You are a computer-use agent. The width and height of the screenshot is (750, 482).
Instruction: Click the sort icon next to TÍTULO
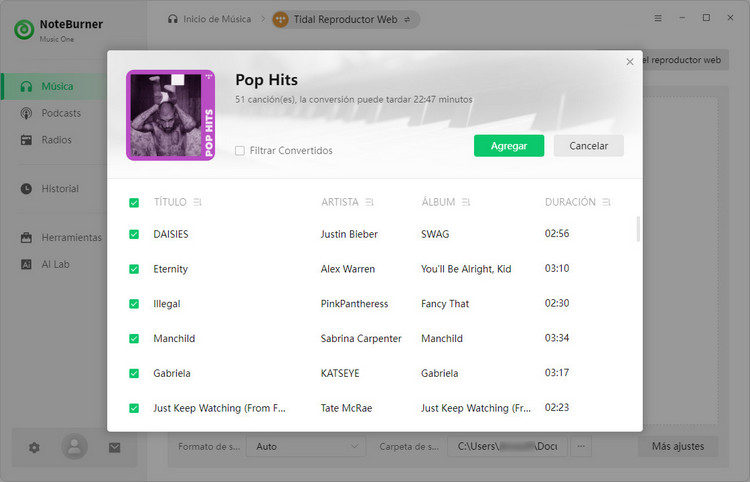pyautogui.click(x=198, y=202)
